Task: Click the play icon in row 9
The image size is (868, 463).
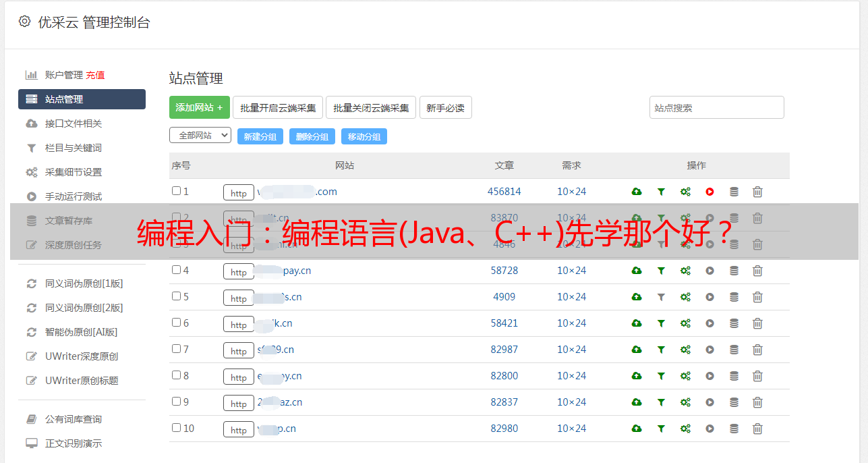Action: (x=710, y=402)
